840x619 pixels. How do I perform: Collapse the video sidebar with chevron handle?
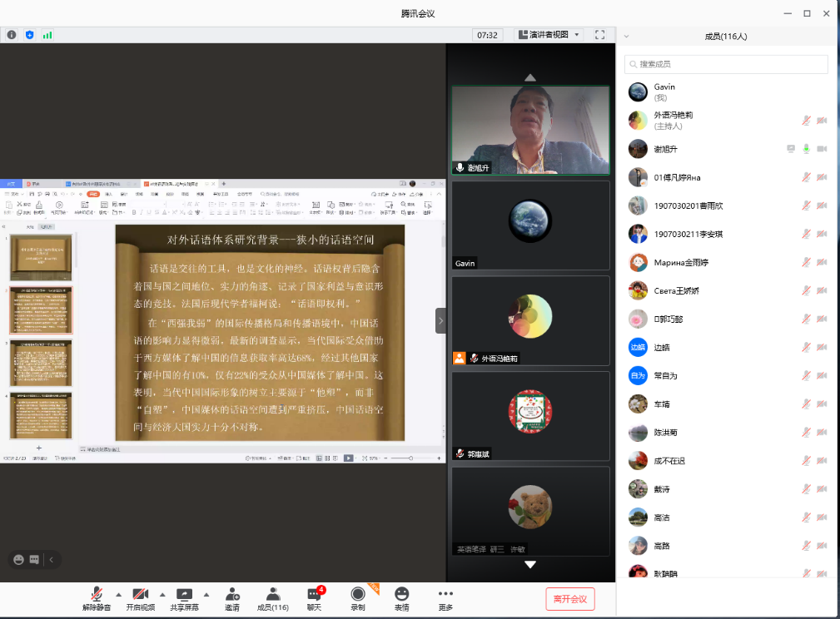pyautogui.click(x=440, y=321)
